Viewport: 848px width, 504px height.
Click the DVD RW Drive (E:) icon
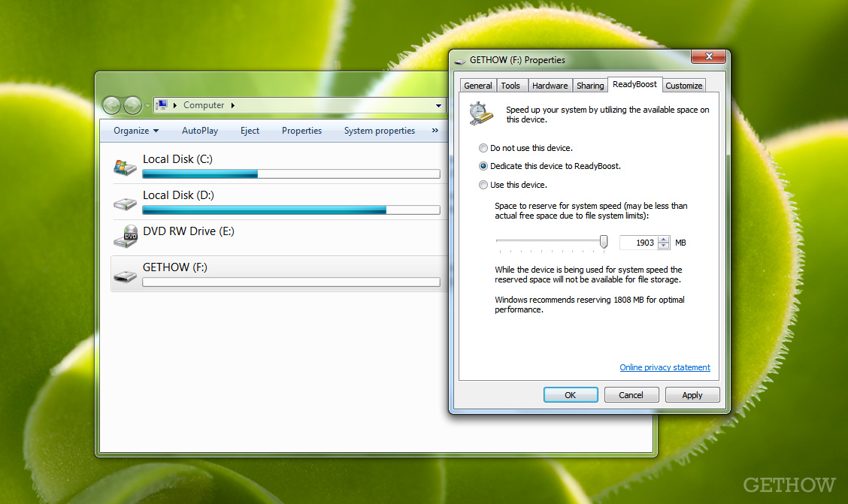click(x=126, y=237)
